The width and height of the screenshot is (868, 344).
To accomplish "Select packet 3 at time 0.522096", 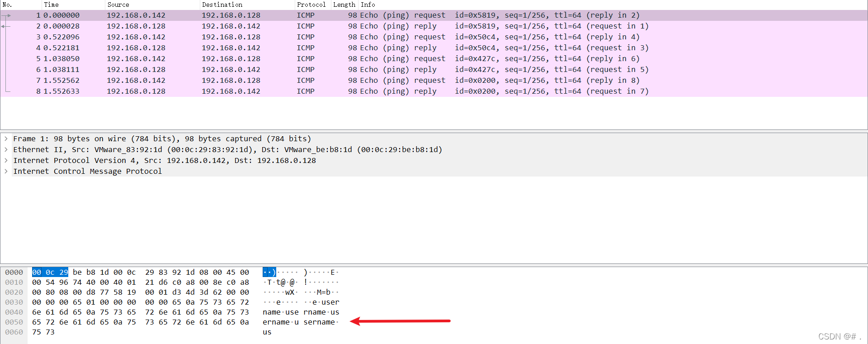I will pyautogui.click(x=434, y=37).
